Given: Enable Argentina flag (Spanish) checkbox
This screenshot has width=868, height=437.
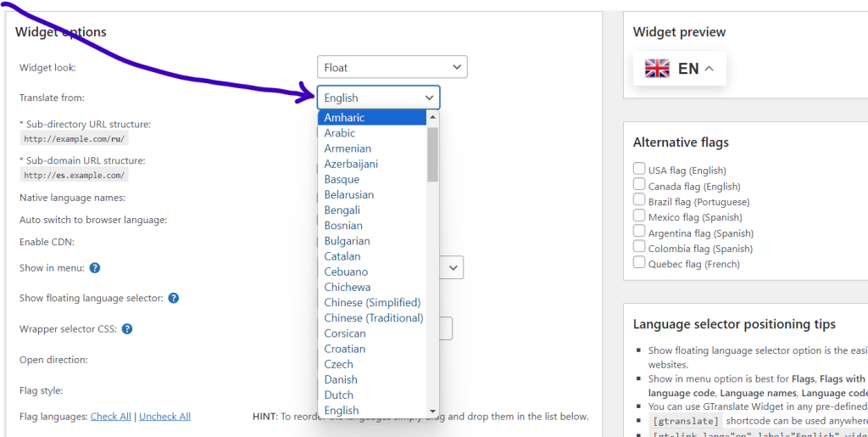Looking at the screenshot, I should click(639, 231).
